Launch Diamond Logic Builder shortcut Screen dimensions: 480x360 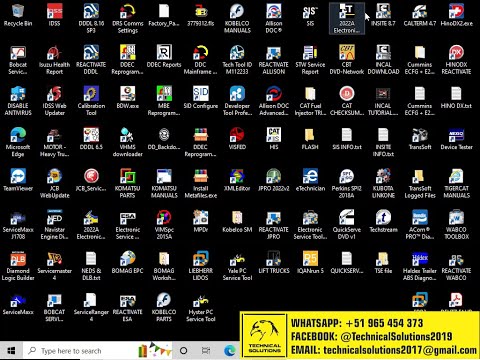pos(18,266)
